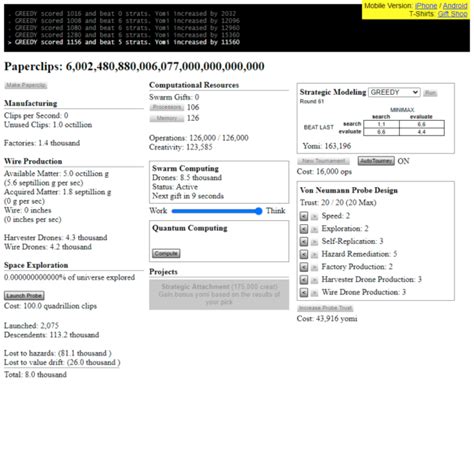Image resolution: width=474 pixels, height=458 pixels.
Task: Click the quantum Compute button
Action: point(166,253)
